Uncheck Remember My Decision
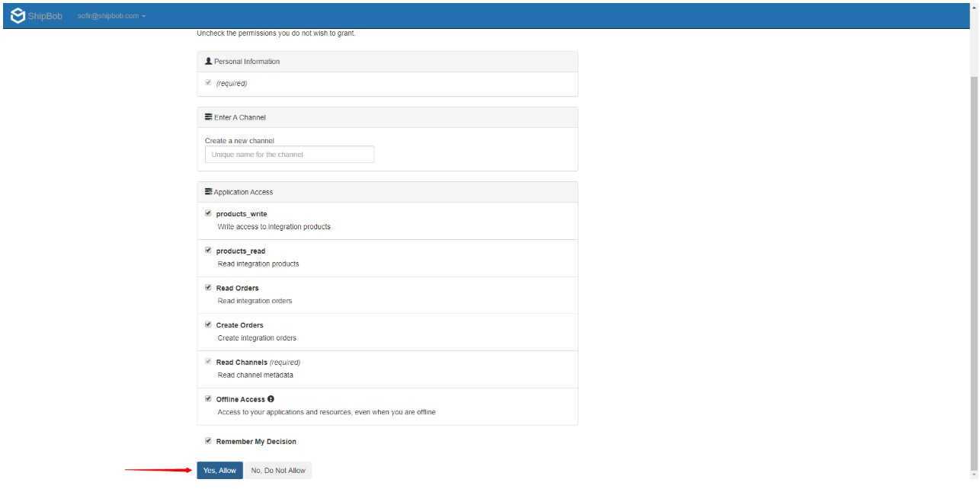 pyautogui.click(x=208, y=441)
